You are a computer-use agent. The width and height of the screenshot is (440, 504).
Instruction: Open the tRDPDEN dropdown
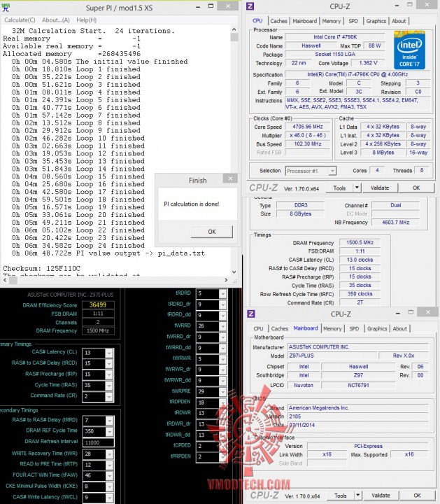pos(222,402)
